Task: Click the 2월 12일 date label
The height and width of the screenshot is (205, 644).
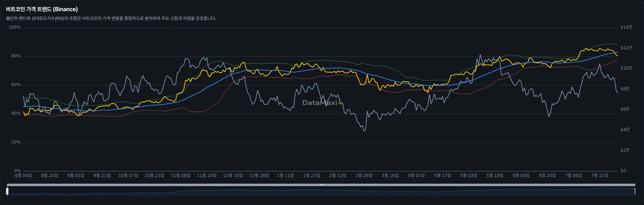Action: tap(338, 176)
